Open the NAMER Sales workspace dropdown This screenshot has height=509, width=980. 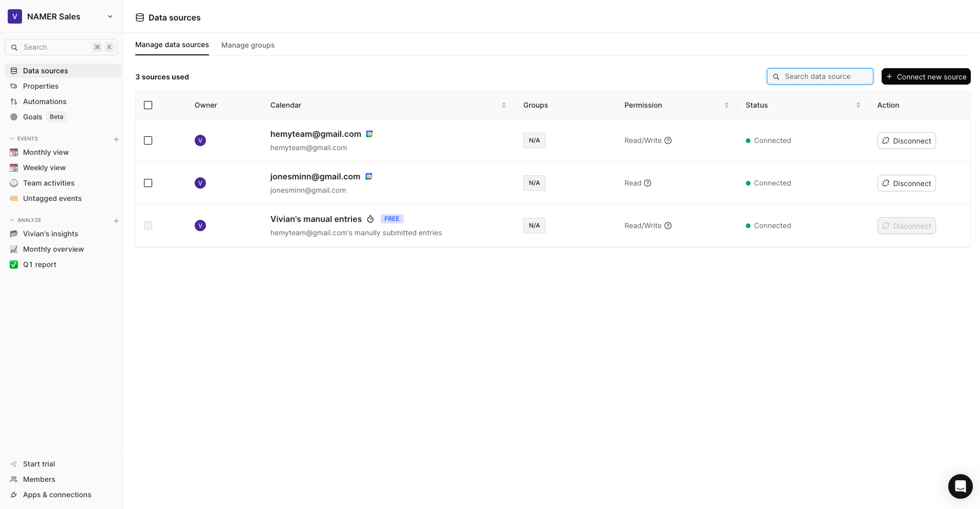110,16
